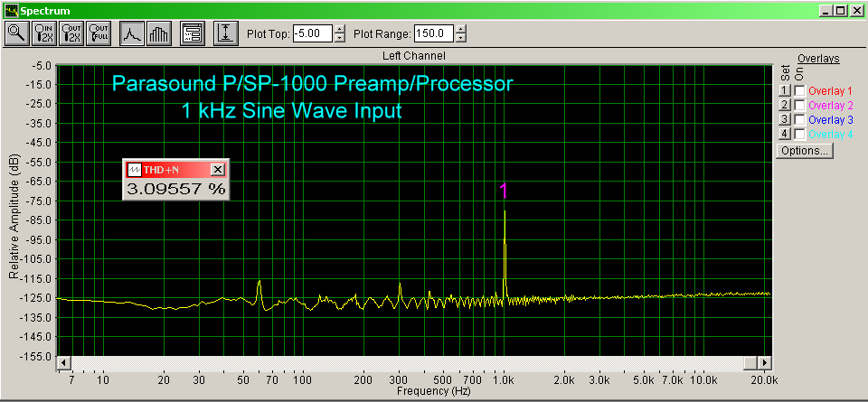Click the horizontal scrollbar right arrow
The image size is (868, 402).
point(765,363)
